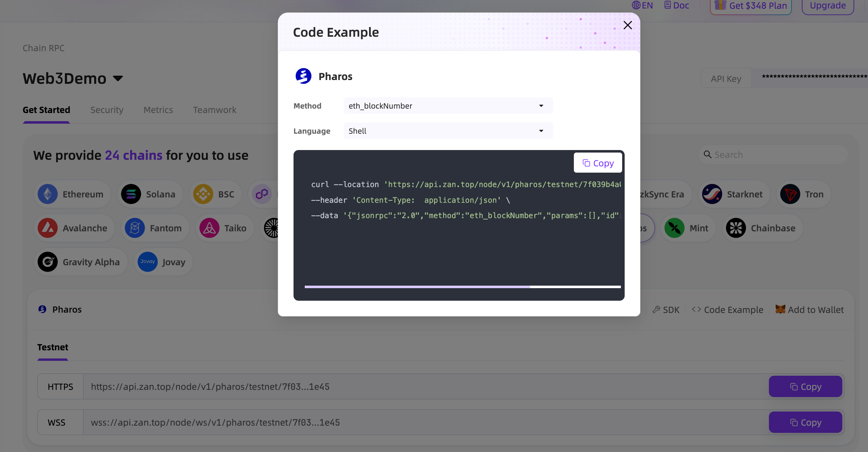This screenshot has height=452, width=868.
Task: Click the MetaMask Add to Wallet icon
Action: pyautogui.click(x=780, y=309)
